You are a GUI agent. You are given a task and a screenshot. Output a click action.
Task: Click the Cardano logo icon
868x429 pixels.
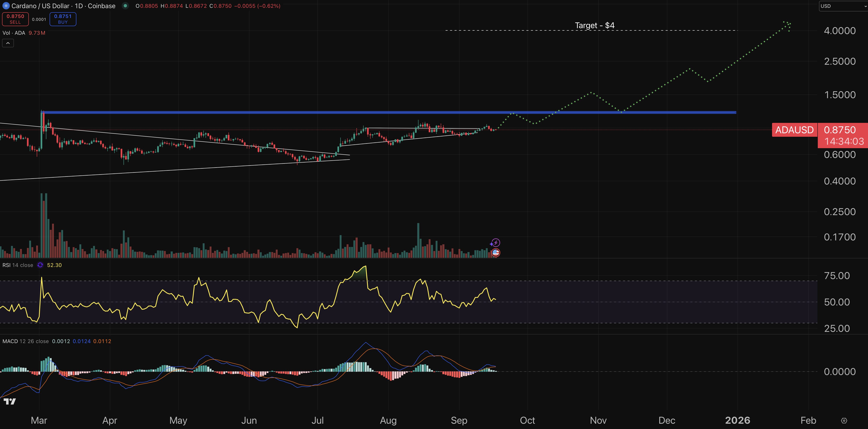pyautogui.click(x=6, y=6)
